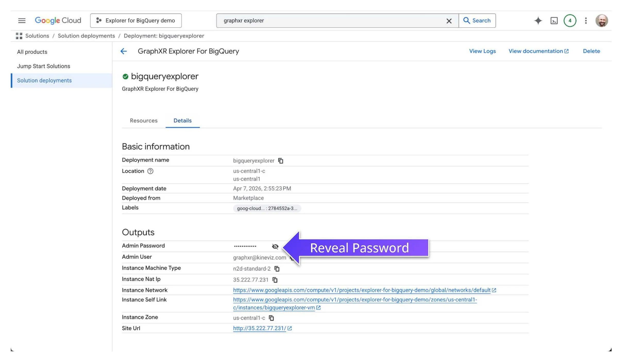Click the View Logs link
Screen dimensions: 644x362
click(482, 51)
